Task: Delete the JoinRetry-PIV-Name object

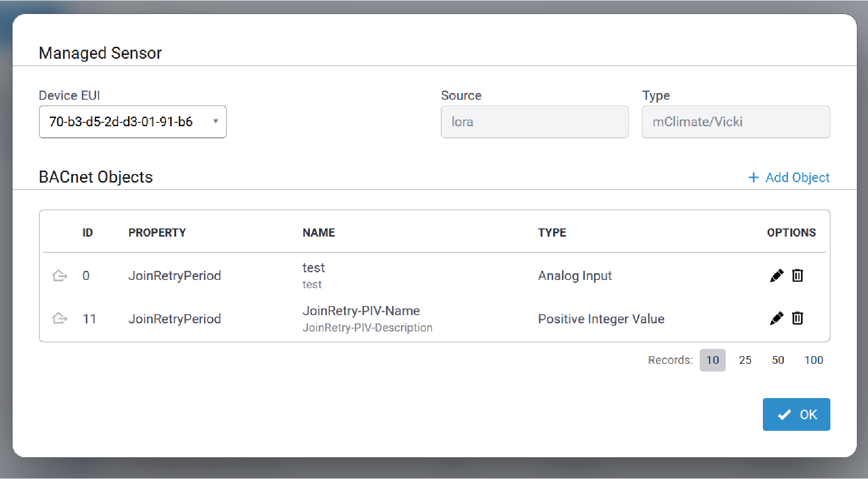Action: click(x=798, y=319)
